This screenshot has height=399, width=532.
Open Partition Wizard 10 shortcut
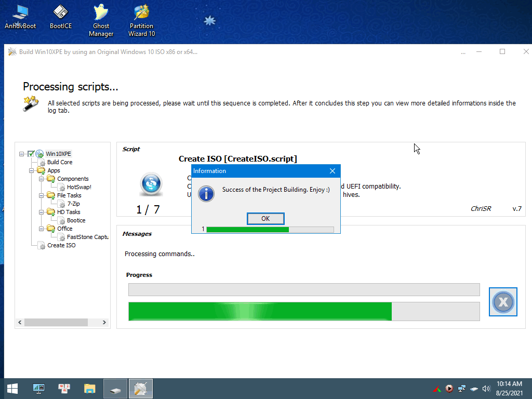[x=141, y=21]
